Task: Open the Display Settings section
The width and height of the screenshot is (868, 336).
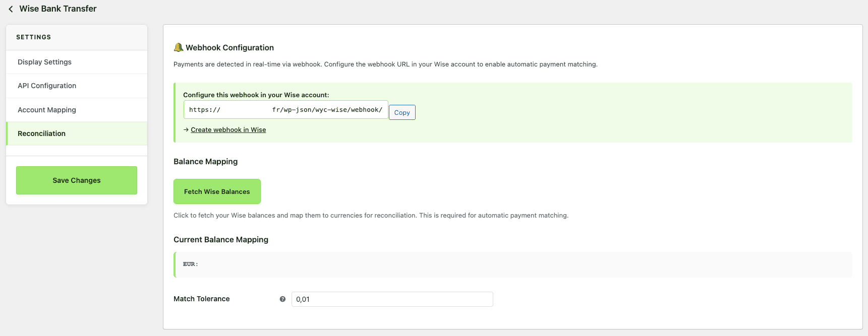Action: (44, 62)
